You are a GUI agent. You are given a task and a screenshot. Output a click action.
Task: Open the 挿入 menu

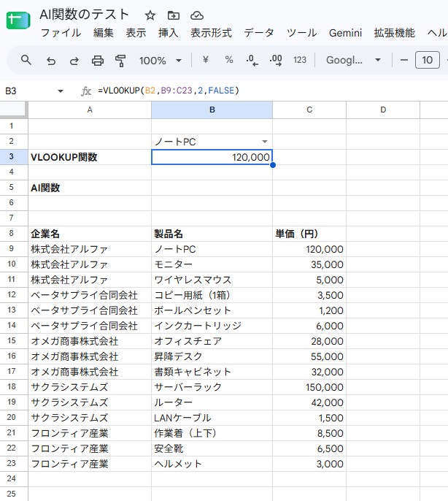point(169,33)
